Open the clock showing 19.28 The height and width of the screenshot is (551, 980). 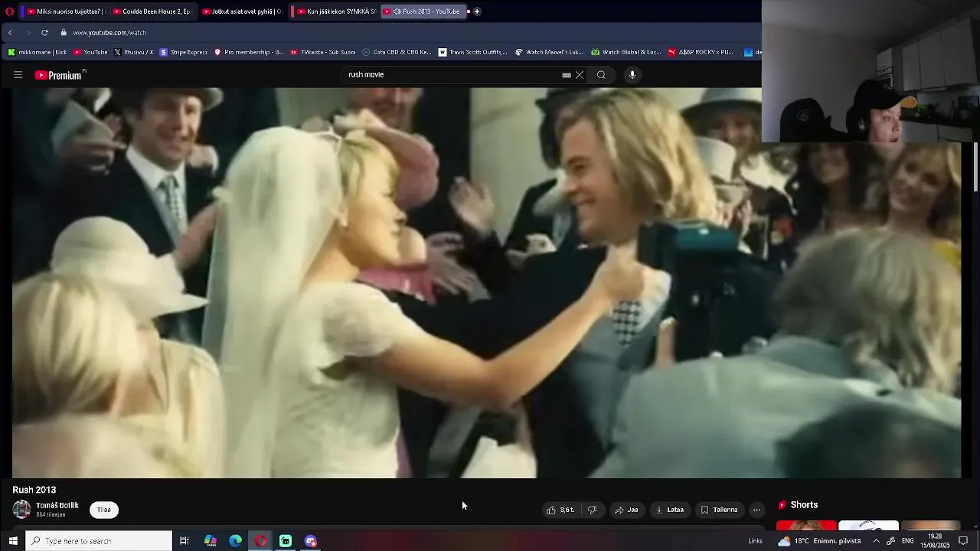coord(935,541)
